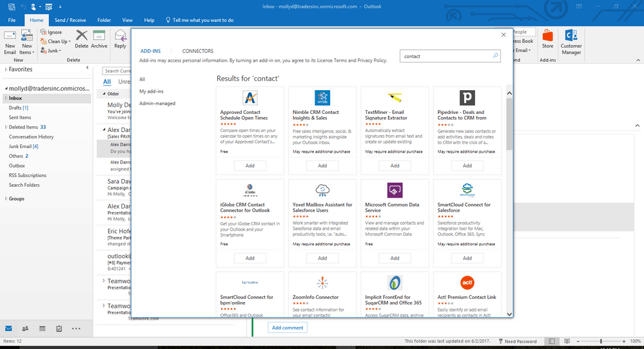Image resolution: width=644 pixels, height=349 pixels.
Task: Create a New Email in ribbon
Action: (x=10, y=42)
